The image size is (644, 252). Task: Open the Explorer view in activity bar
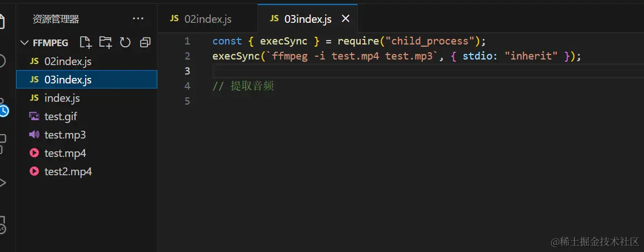click(2, 21)
